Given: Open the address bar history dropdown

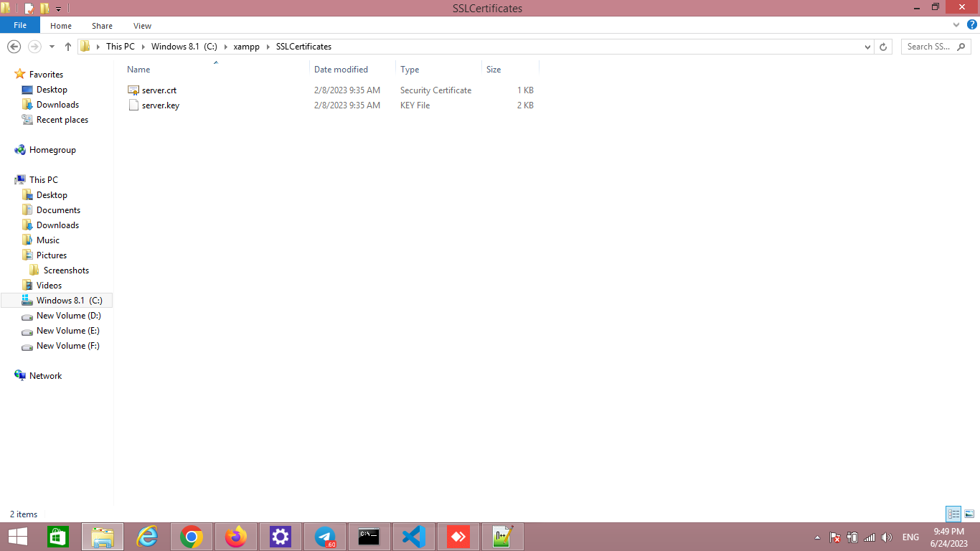Looking at the screenshot, I should tap(867, 47).
